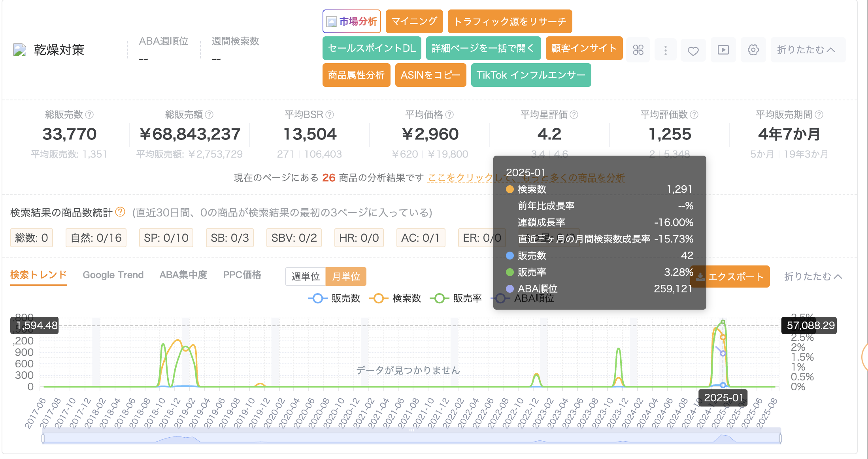Open the three-dot more options menu
The height and width of the screenshot is (459, 868).
pos(666,50)
